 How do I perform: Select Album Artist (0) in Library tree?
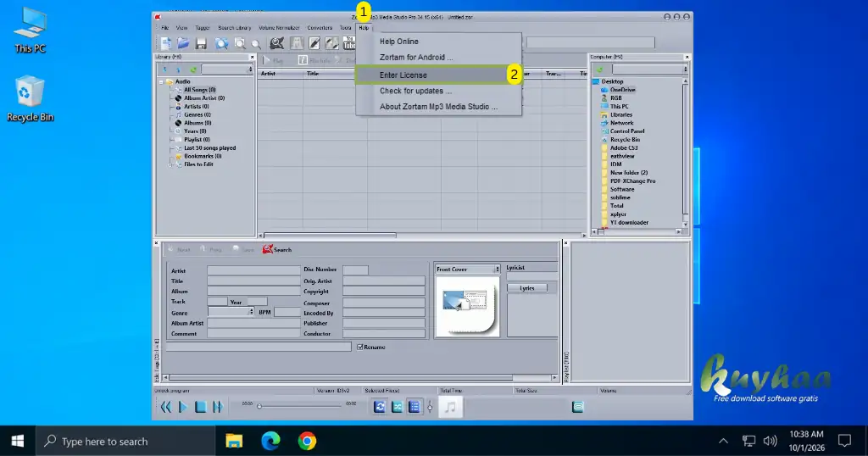[204, 98]
